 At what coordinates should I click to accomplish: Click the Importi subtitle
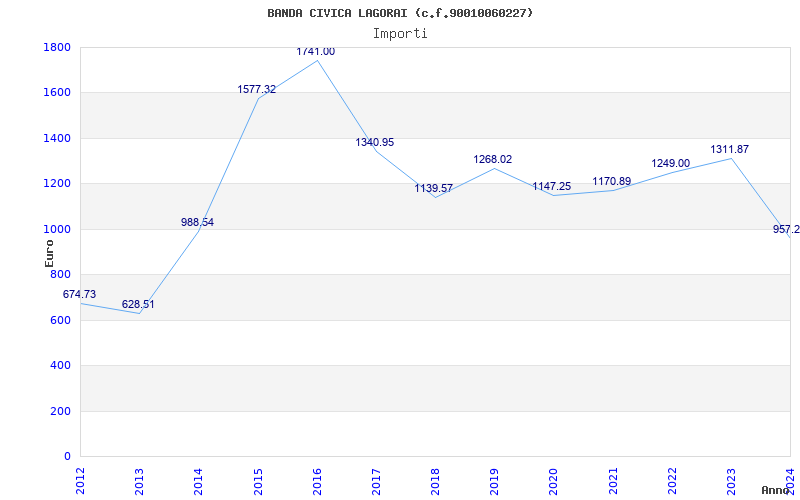point(400,34)
